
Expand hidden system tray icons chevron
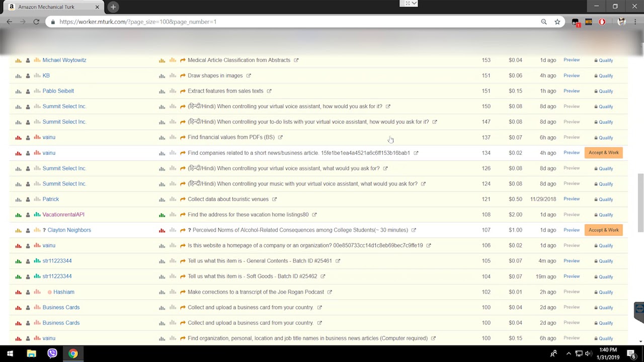[569, 353]
